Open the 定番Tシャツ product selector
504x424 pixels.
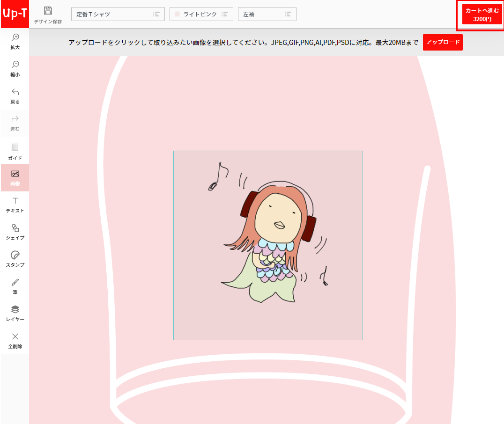point(118,14)
